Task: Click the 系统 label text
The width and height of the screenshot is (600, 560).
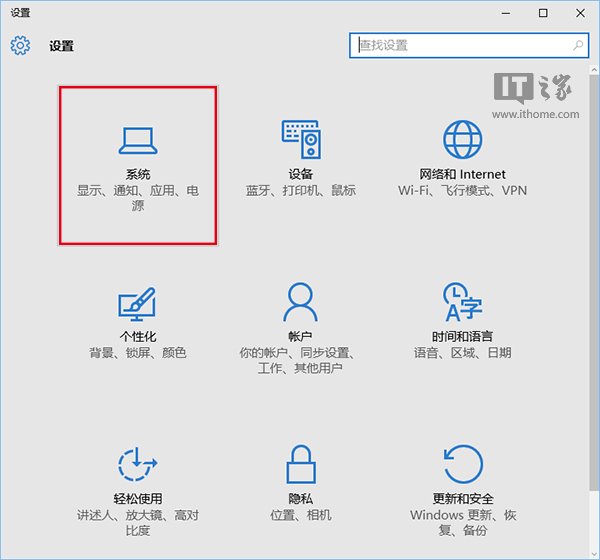Action: (x=138, y=174)
